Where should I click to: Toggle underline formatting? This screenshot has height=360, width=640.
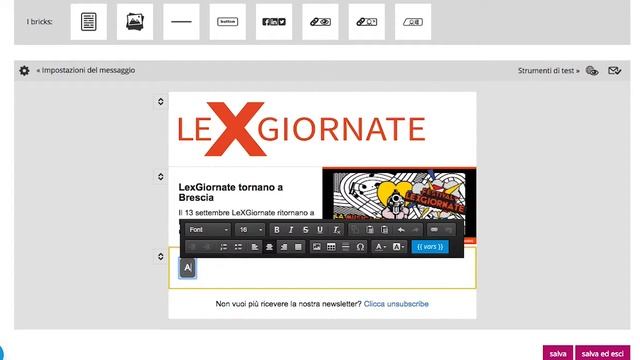320,230
